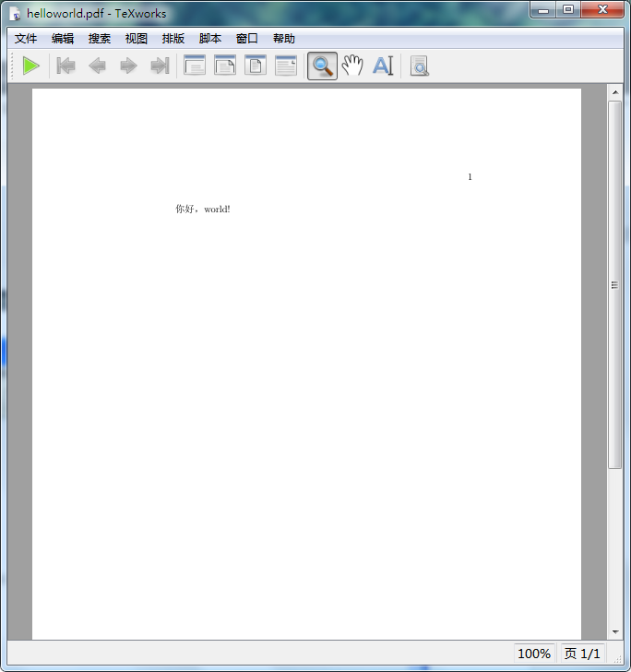
Task: Click the document icon in title bar
Action: [16, 14]
